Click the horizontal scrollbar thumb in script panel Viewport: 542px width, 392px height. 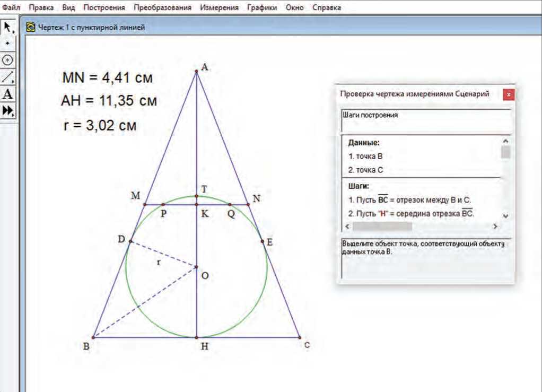coord(382,227)
